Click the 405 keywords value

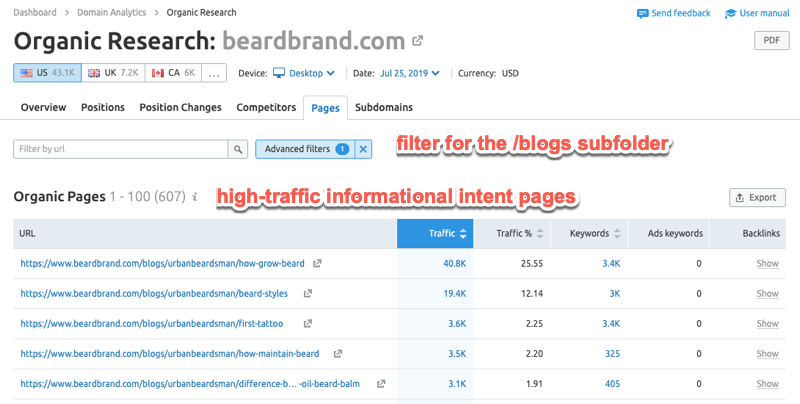[x=612, y=384]
